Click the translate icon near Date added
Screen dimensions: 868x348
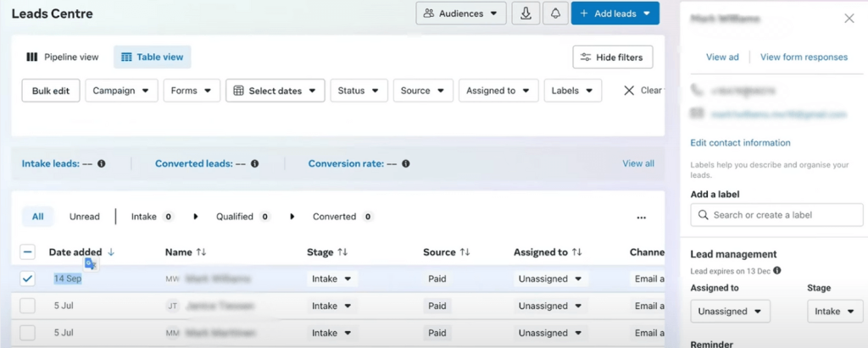90,264
